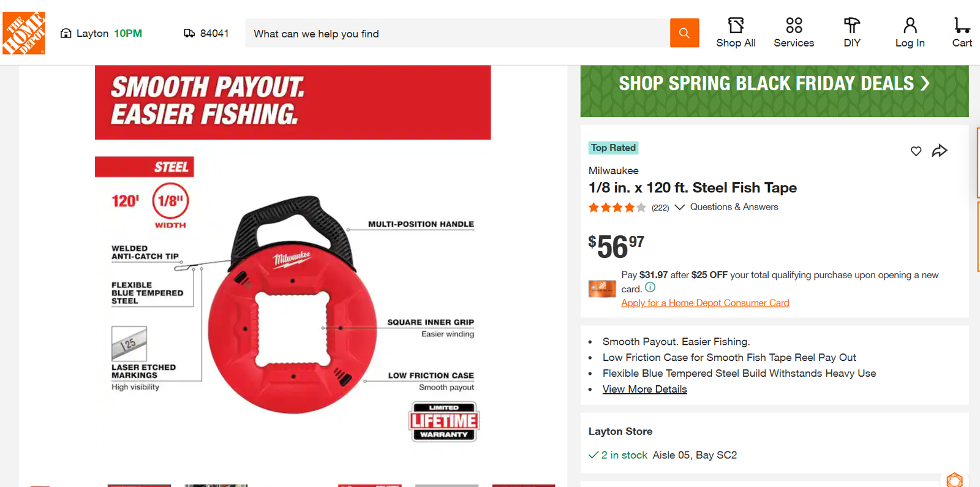Click the credit card info icon
Image resolution: width=980 pixels, height=487 pixels.
pyautogui.click(x=650, y=287)
